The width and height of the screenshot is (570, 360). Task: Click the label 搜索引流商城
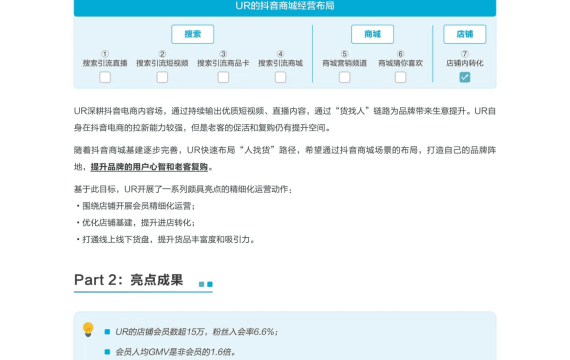[280, 63]
